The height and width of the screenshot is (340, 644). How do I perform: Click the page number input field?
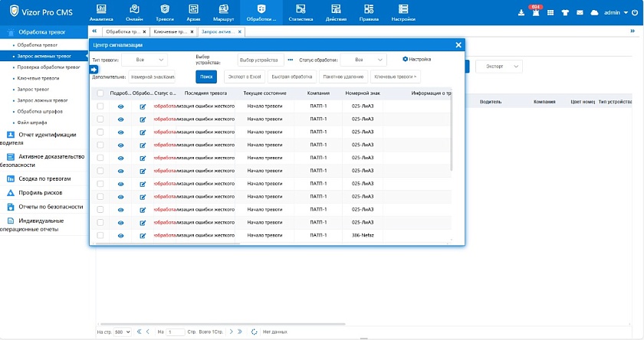click(176, 332)
